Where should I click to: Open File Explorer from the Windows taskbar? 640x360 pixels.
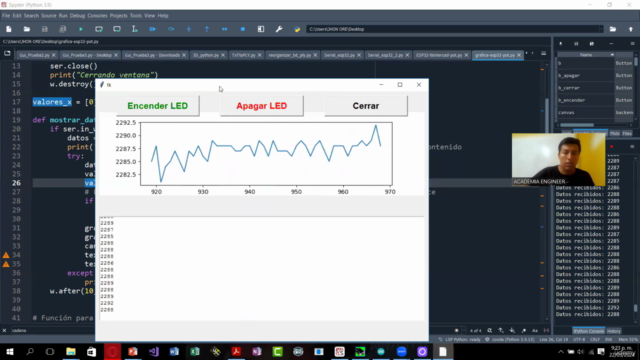tap(71, 351)
